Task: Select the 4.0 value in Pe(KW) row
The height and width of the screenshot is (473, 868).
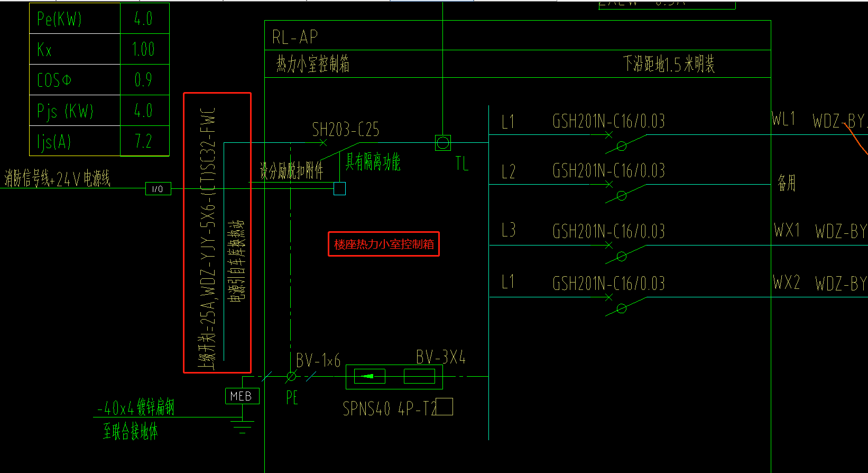Action: [145, 19]
